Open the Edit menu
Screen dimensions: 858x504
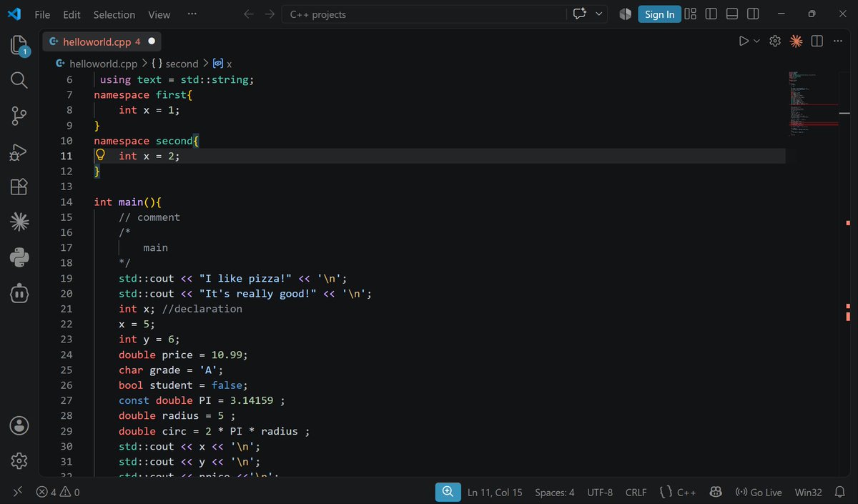coord(71,14)
